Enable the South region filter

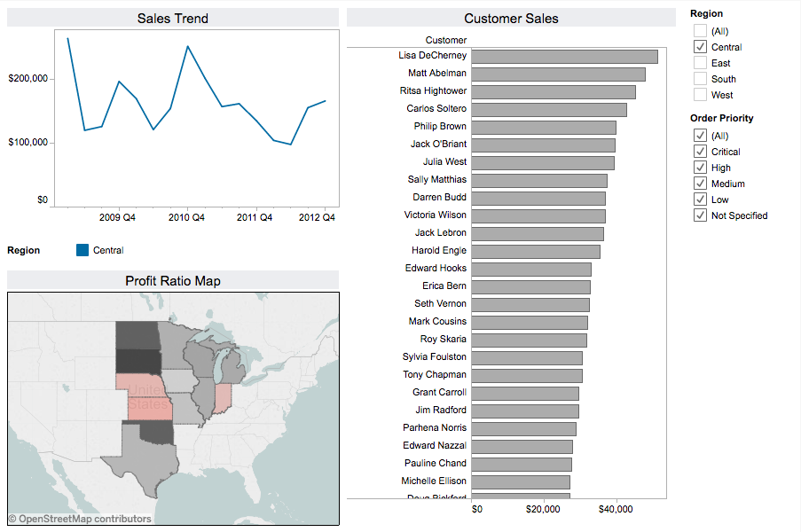coord(699,78)
